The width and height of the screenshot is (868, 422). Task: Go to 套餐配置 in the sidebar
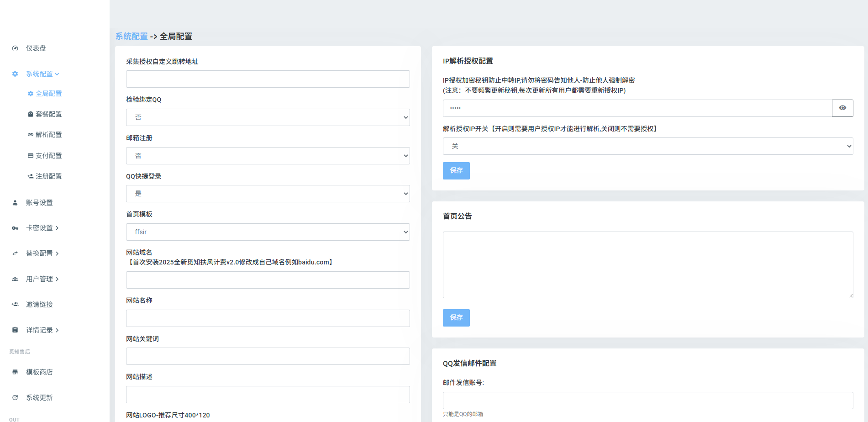pos(48,114)
